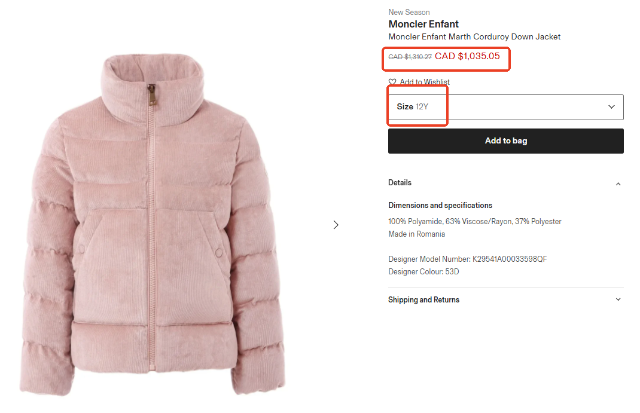Viewport: 640px width, 413px height.
Task: Collapse Details using the up chevron
Action: pyautogui.click(x=617, y=183)
